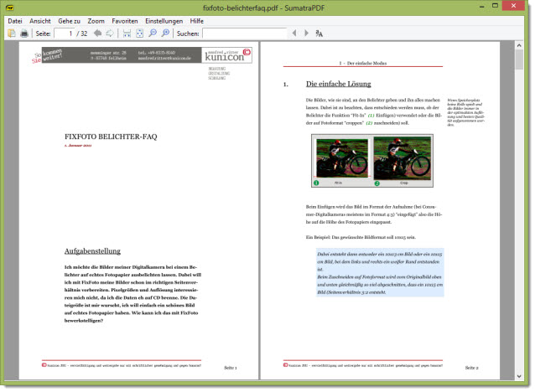Find previous search match arrow
The image size is (535, 392).
tap(294, 33)
